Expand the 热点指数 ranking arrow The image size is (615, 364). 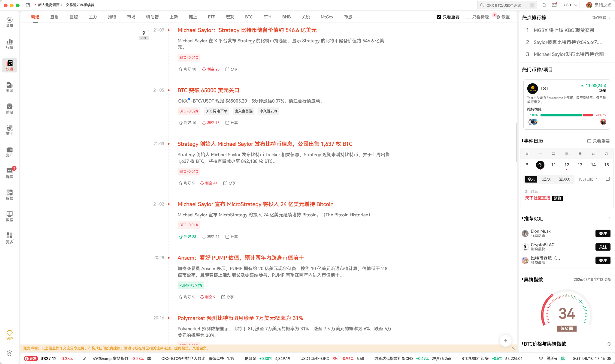pos(609,18)
